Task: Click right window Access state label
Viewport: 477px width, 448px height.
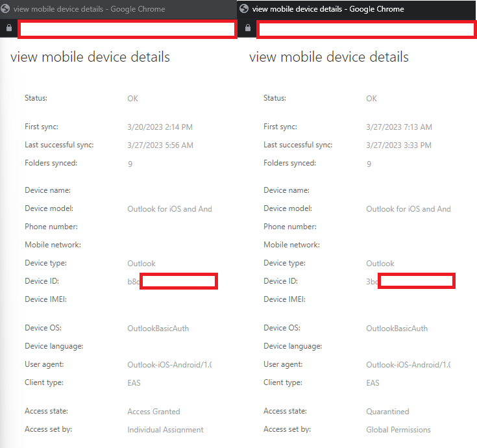Action: [x=285, y=411]
